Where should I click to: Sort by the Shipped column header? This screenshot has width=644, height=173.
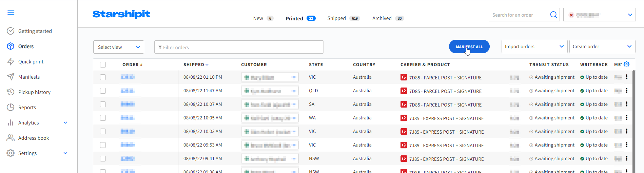[196, 64]
